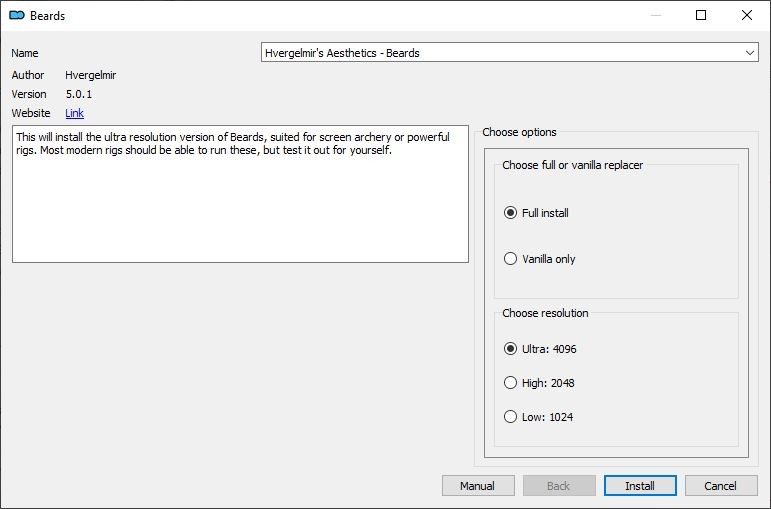Click the Beards app icon in title bar
Screen dimensions: 771x509
[17, 16]
